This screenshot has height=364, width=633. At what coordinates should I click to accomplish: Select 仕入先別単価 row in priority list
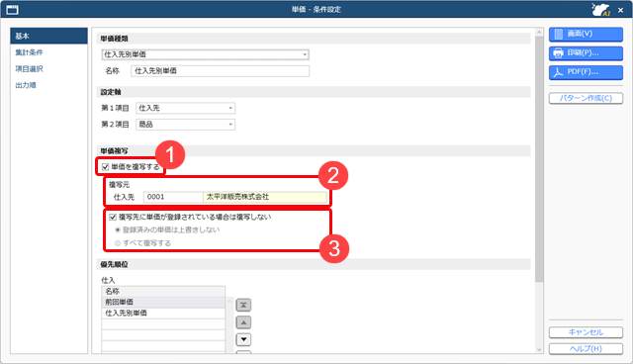coord(163,314)
